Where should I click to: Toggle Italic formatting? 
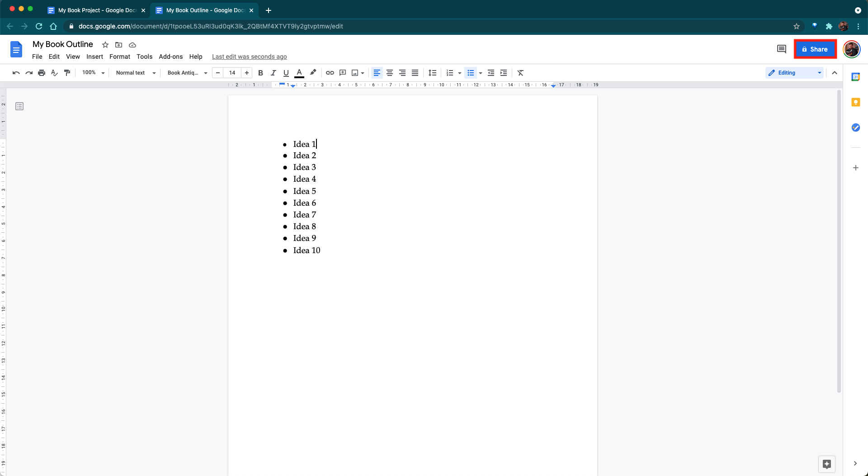click(x=273, y=73)
